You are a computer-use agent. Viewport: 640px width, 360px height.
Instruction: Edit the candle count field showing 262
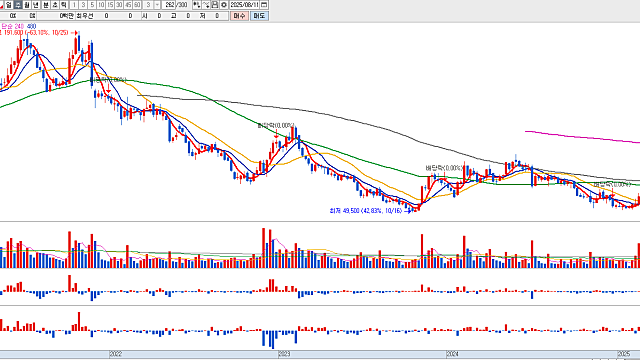click(x=169, y=5)
